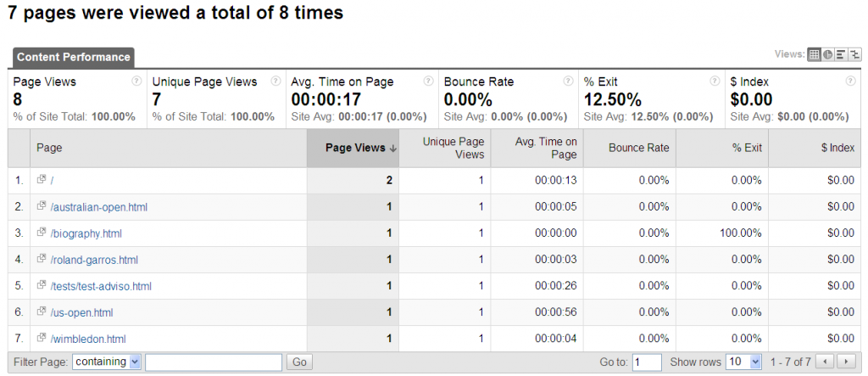The height and width of the screenshot is (376, 868).
Task: Switch to pie chart view
Action: click(827, 54)
